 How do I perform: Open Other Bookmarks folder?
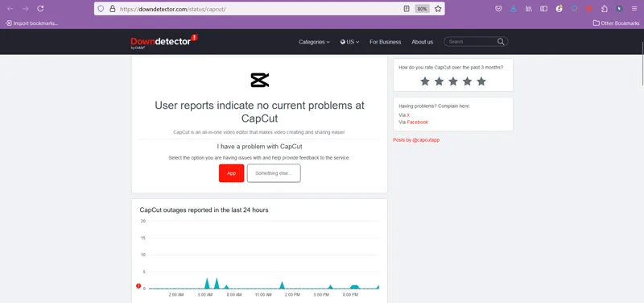[x=616, y=23]
